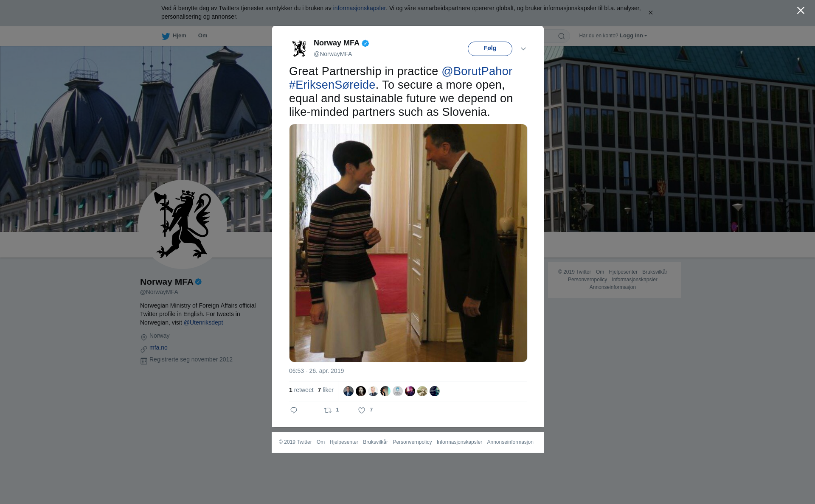This screenshot has height=504, width=815.
Task: Enlarge the tweet photo of handshake
Action: point(408,243)
